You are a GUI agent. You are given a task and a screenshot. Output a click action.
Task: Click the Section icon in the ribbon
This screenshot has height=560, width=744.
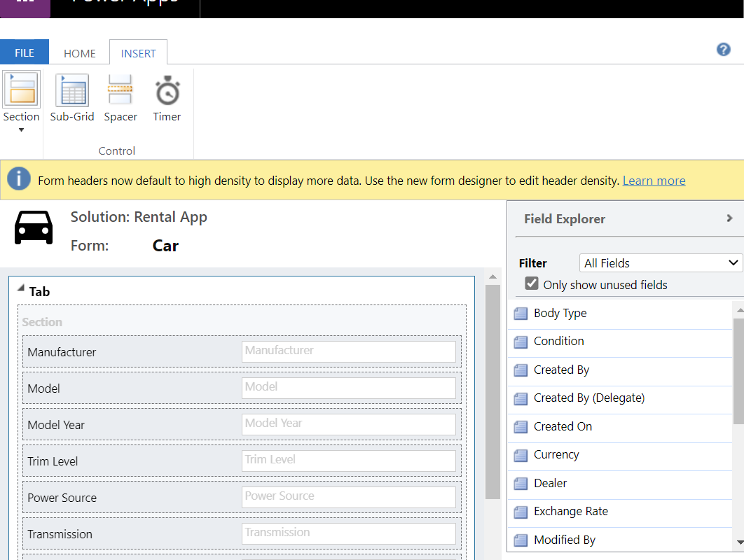tap(21, 90)
